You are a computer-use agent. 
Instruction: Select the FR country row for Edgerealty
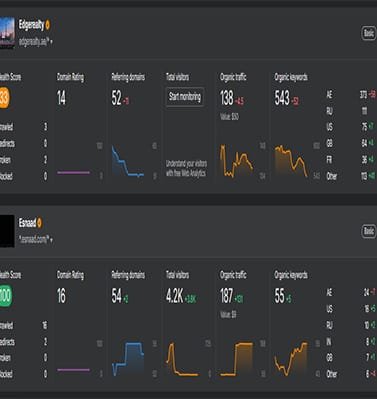pos(351,160)
